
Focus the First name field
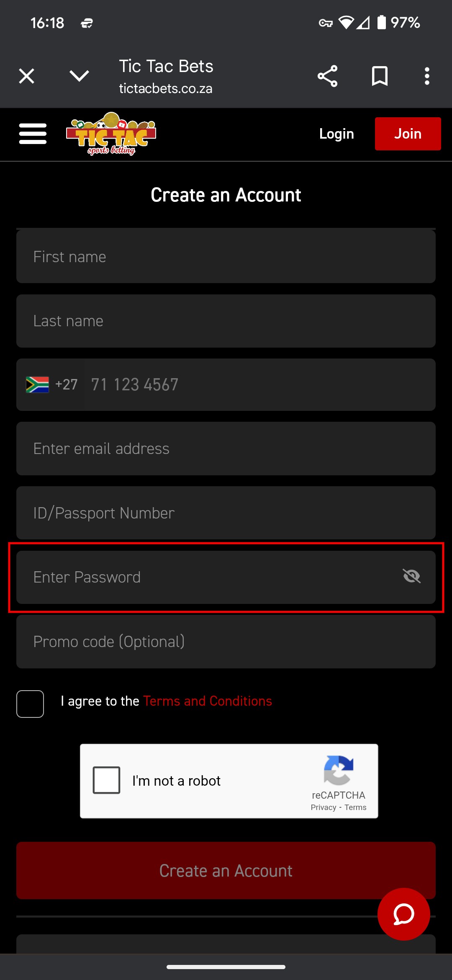click(226, 256)
